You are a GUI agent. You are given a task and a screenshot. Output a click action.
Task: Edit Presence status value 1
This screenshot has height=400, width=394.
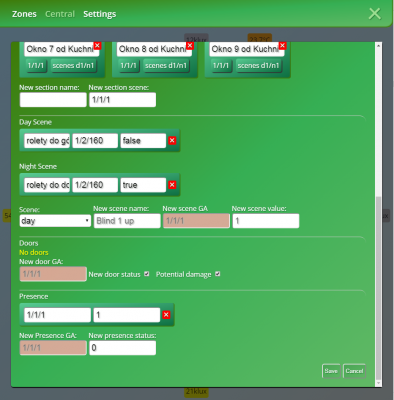point(127,315)
